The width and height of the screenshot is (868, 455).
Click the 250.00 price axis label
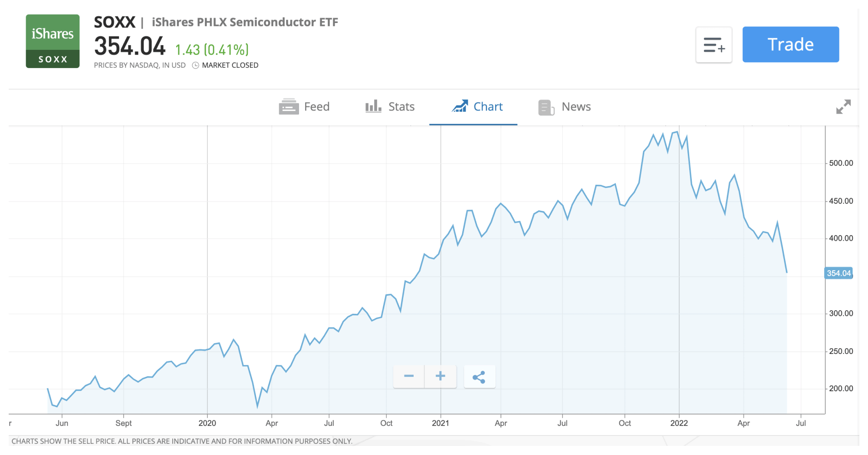pos(841,351)
